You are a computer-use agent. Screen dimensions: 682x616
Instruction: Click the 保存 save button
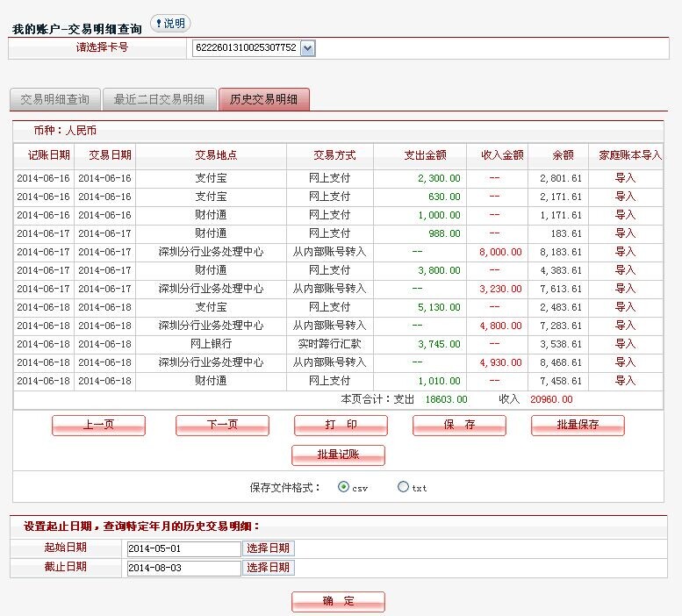(459, 425)
